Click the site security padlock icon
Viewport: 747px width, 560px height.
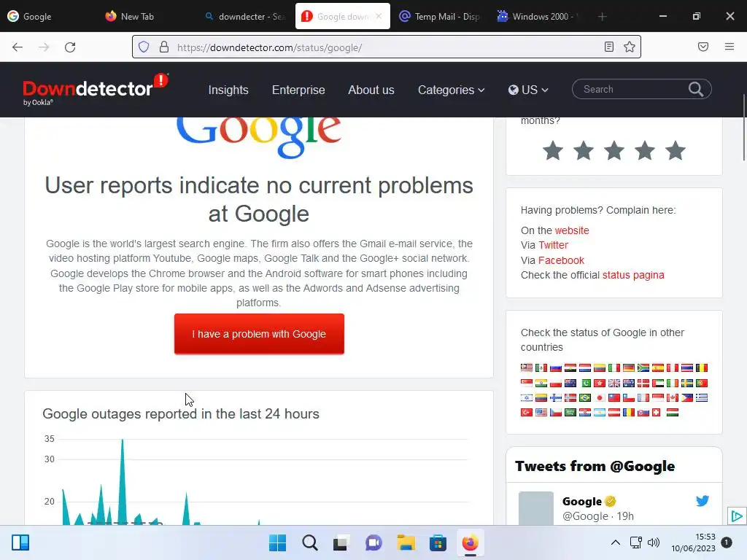[164, 47]
